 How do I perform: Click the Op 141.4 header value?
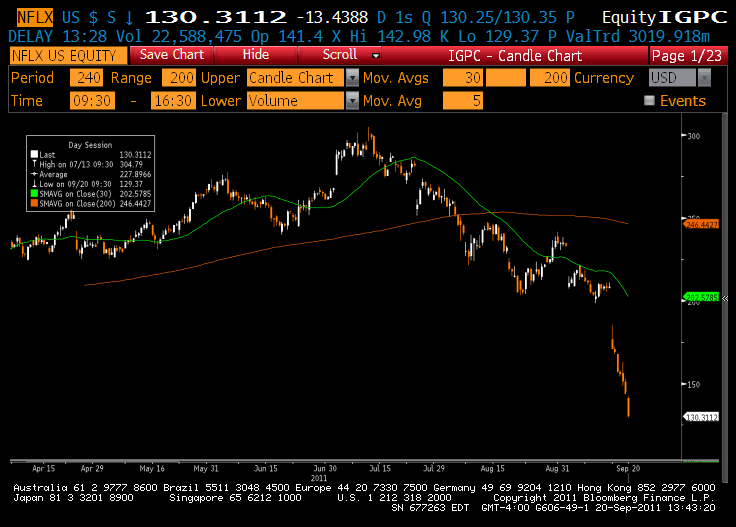(287, 37)
